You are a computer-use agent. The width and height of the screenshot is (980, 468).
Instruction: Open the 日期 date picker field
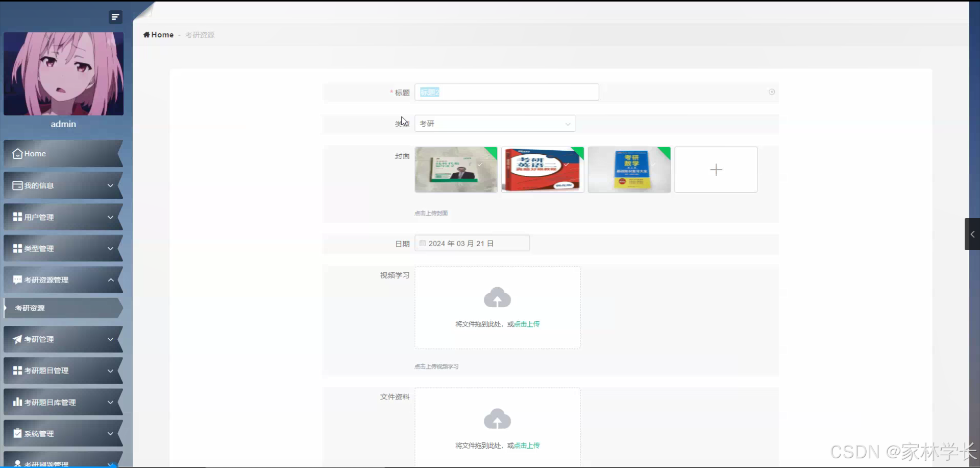tap(472, 243)
